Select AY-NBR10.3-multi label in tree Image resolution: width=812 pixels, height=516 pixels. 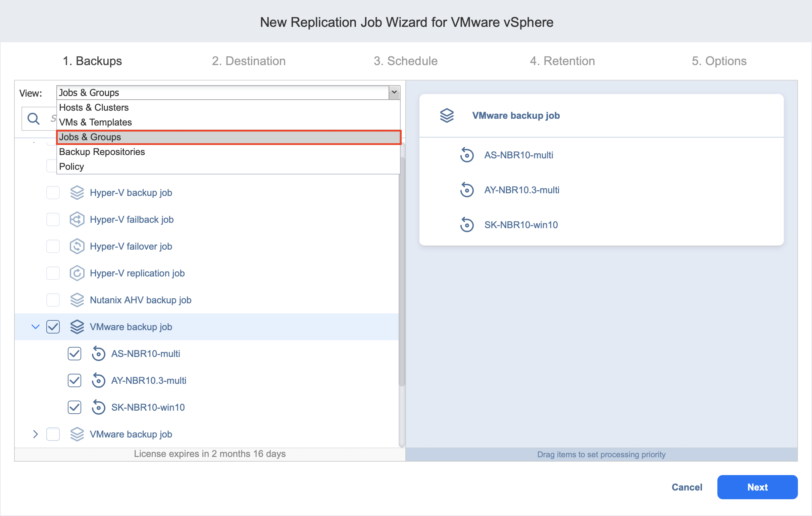(x=149, y=380)
